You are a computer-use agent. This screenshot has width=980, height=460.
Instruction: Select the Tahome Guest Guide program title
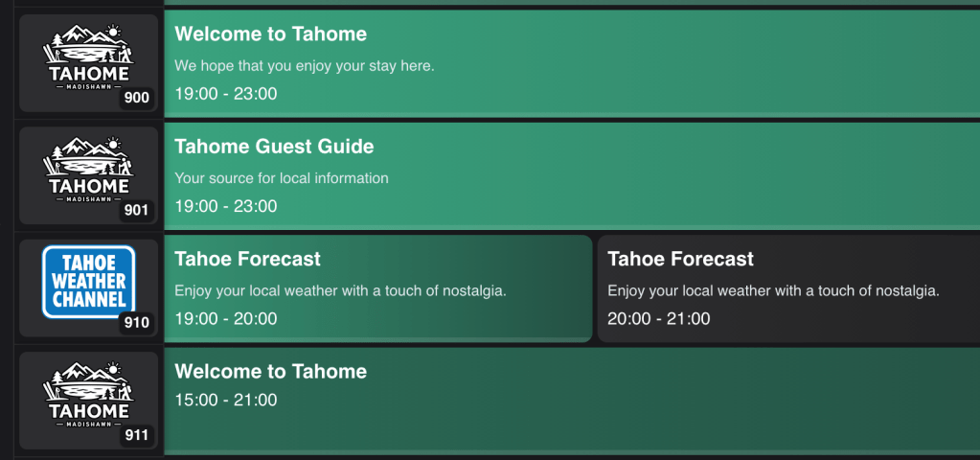274,147
